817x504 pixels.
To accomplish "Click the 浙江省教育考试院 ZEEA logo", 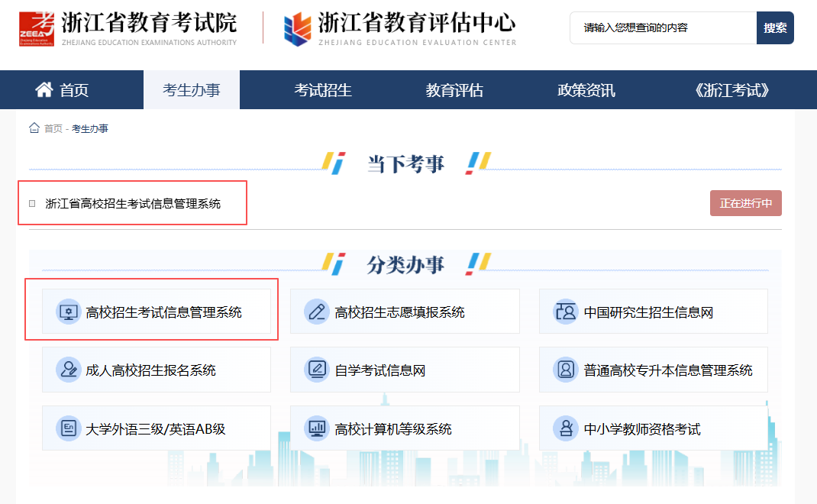I will pyautogui.click(x=37, y=30).
